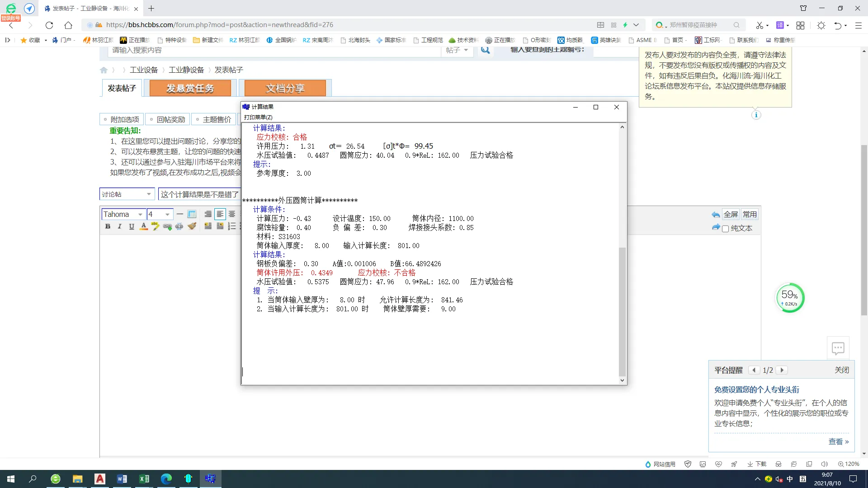Image resolution: width=868 pixels, height=488 pixels.
Task: Open 打印菜单(Z) in 计算结果 window
Action: (258, 117)
